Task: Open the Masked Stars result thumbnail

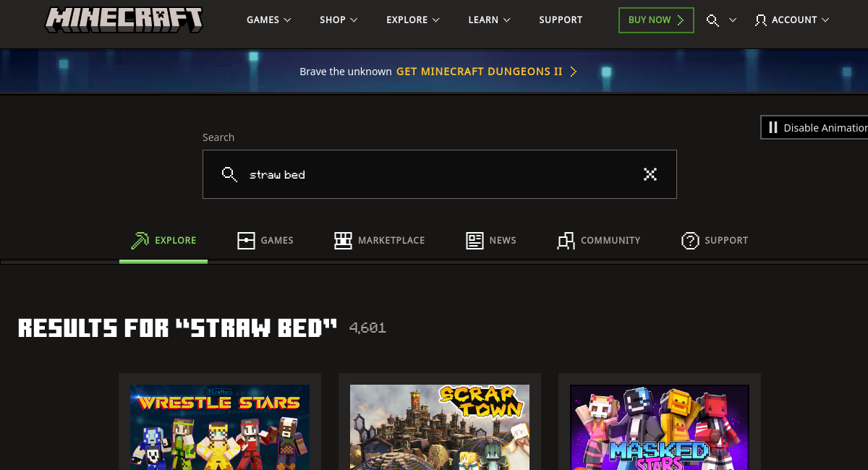Action: pyautogui.click(x=660, y=427)
